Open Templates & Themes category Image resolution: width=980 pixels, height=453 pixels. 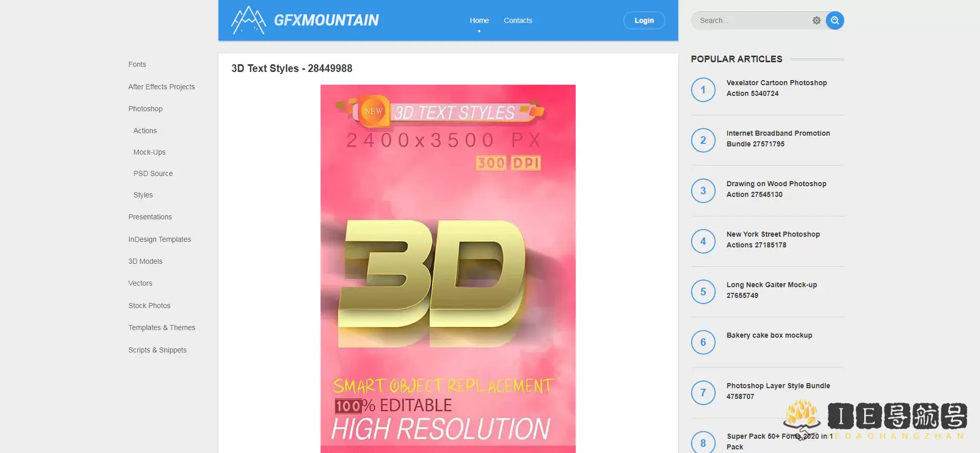(162, 328)
